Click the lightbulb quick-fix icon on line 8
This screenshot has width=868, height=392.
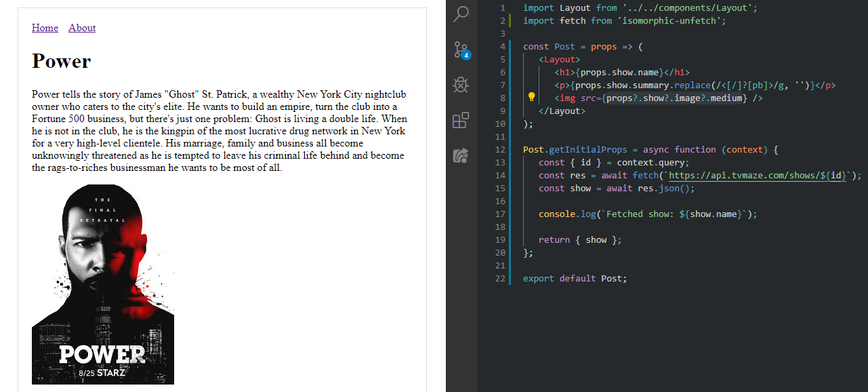(531, 98)
